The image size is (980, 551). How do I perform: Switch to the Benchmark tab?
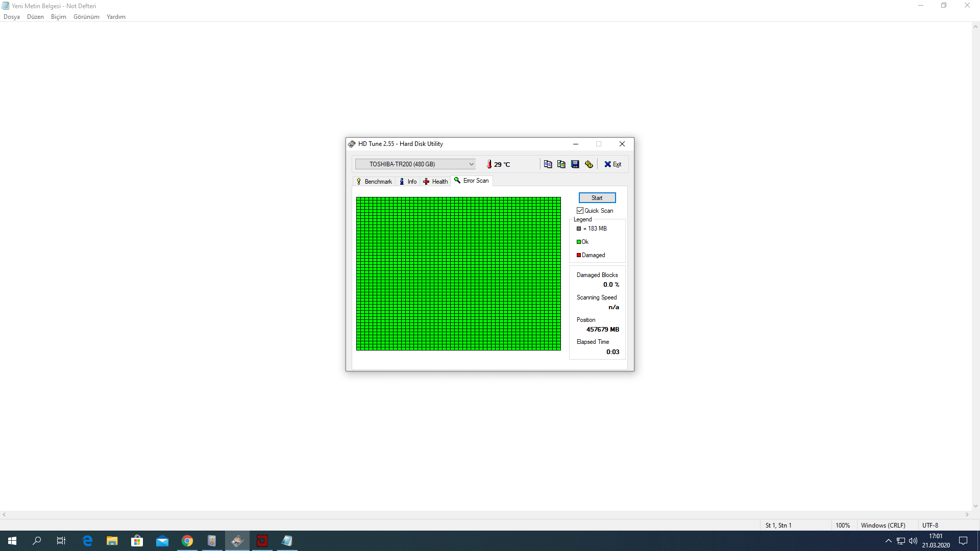click(374, 182)
